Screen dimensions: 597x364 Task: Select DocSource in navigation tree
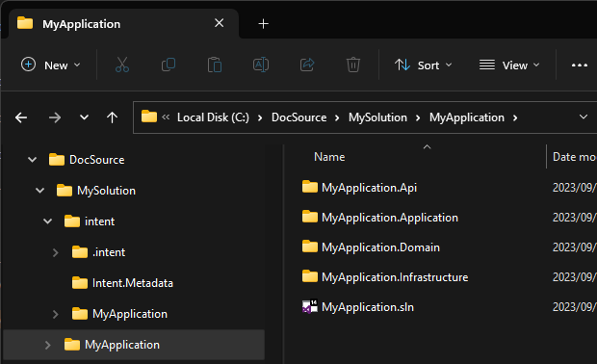[96, 160]
